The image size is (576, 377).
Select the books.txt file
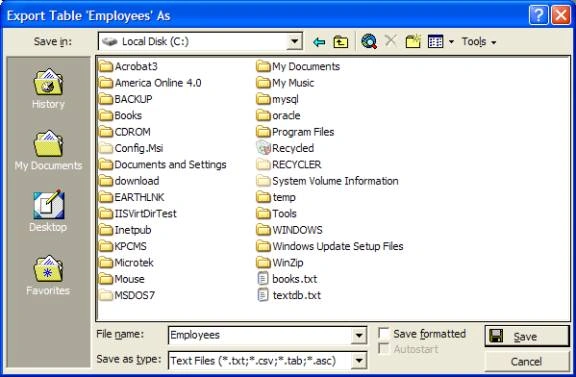[x=287, y=279]
